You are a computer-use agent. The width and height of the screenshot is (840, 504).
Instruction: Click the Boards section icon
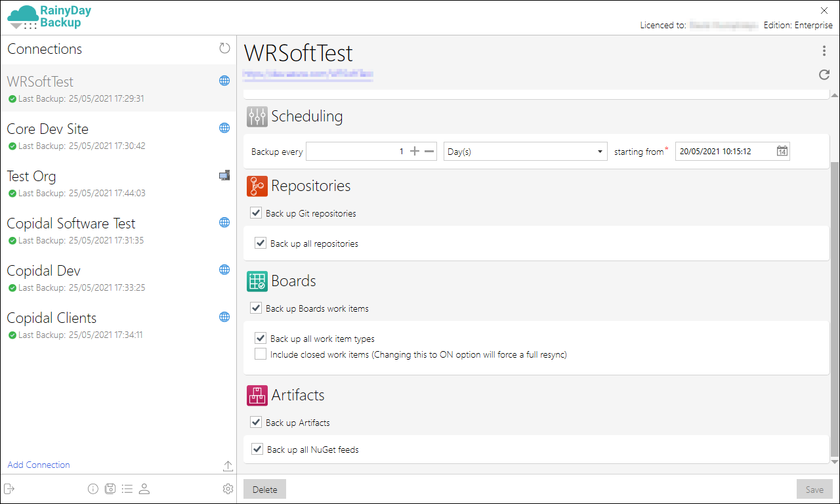pos(257,282)
